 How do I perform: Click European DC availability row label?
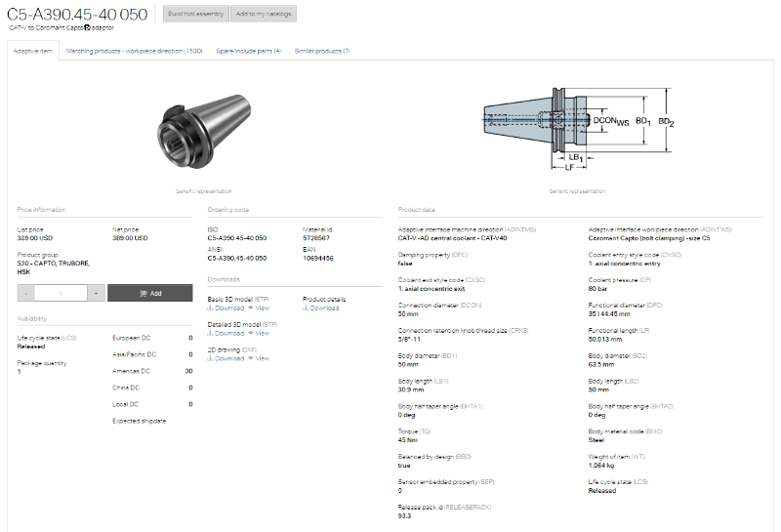132,338
